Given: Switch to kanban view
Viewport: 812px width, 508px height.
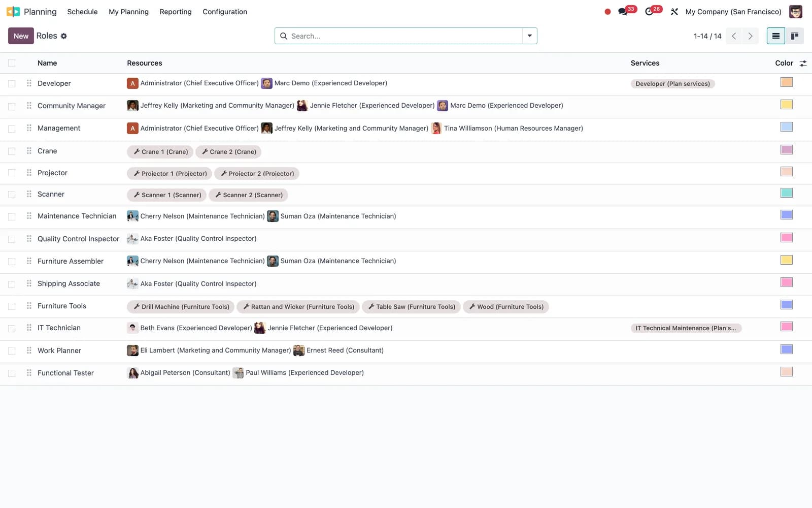Looking at the screenshot, I should pos(795,36).
